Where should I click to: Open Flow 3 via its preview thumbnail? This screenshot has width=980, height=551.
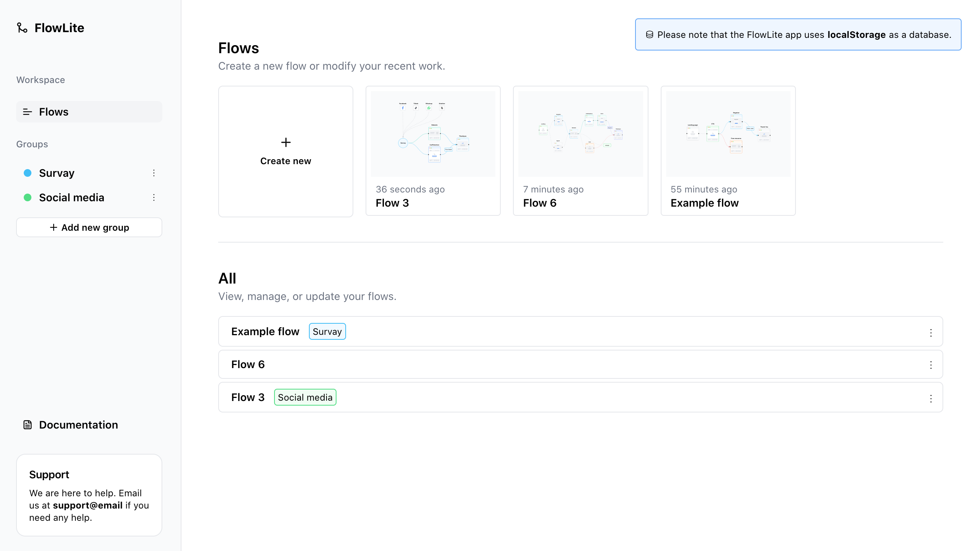[x=433, y=134]
